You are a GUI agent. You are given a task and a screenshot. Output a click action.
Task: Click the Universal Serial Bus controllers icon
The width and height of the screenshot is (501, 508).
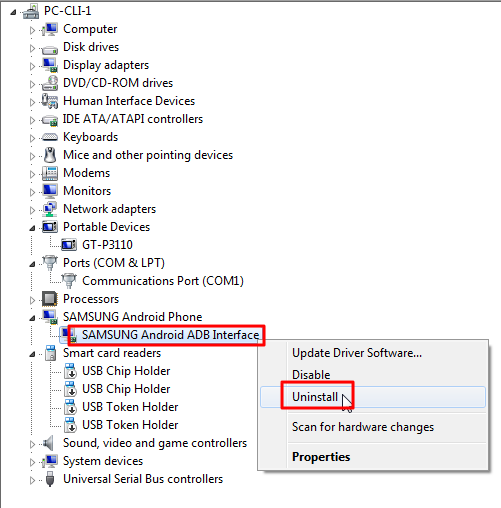coord(50,479)
